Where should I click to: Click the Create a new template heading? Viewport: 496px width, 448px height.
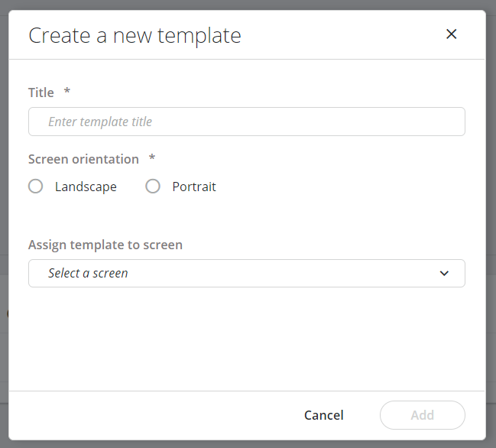[x=135, y=35]
